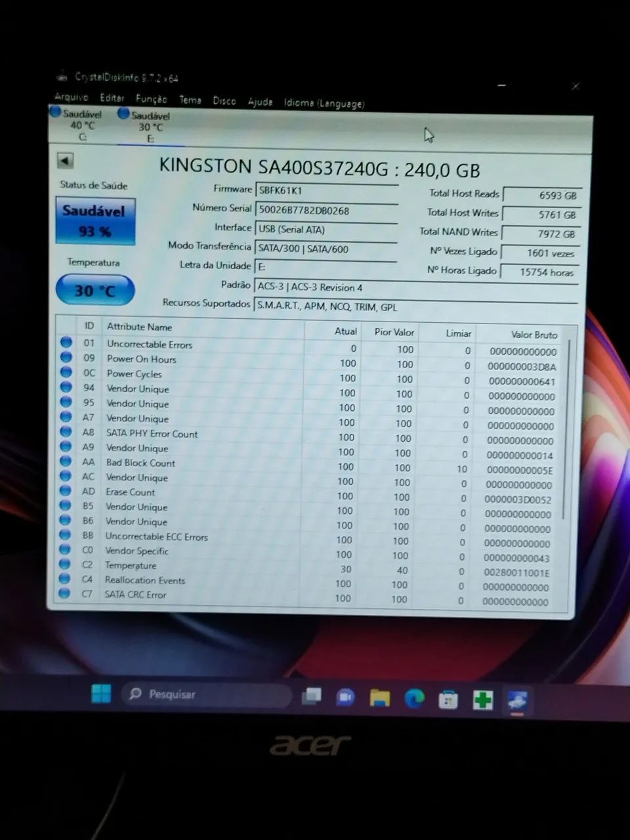The height and width of the screenshot is (840, 630).
Task: Open the Disco menu
Action: pyautogui.click(x=224, y=100)
